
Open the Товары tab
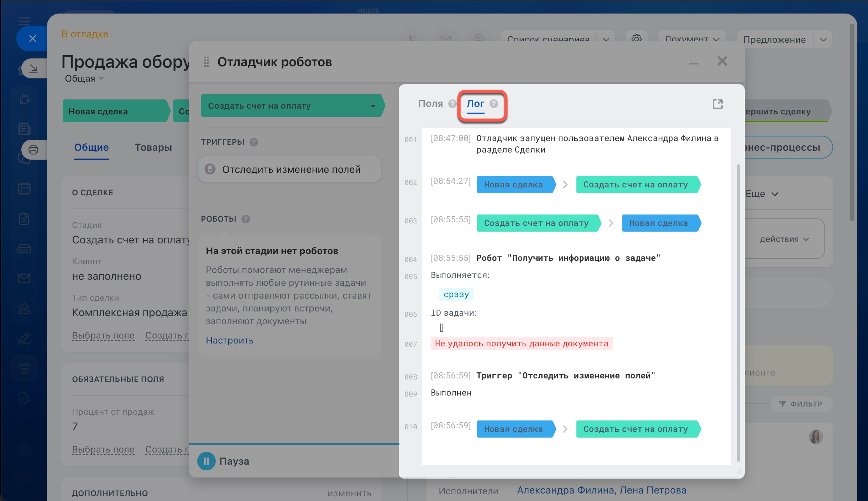coord(153,148)
